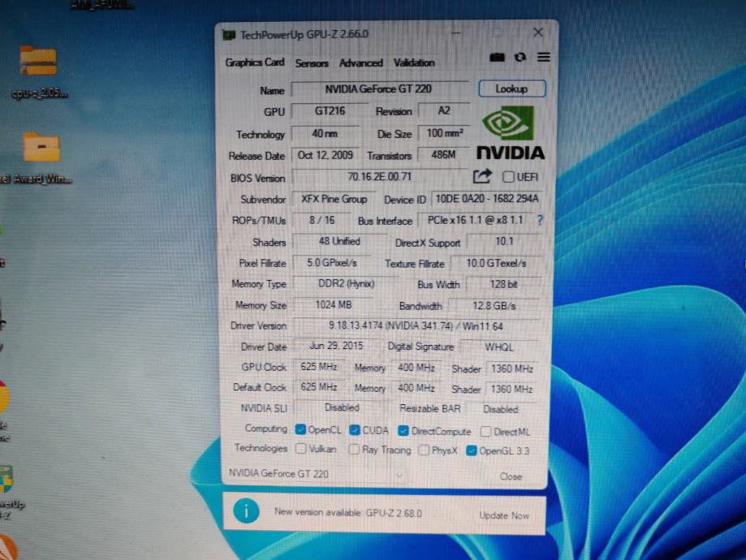Toggle the UEFI checkbox
The image size is (746, 560).
pyautogui.click(x=508, y=177)
